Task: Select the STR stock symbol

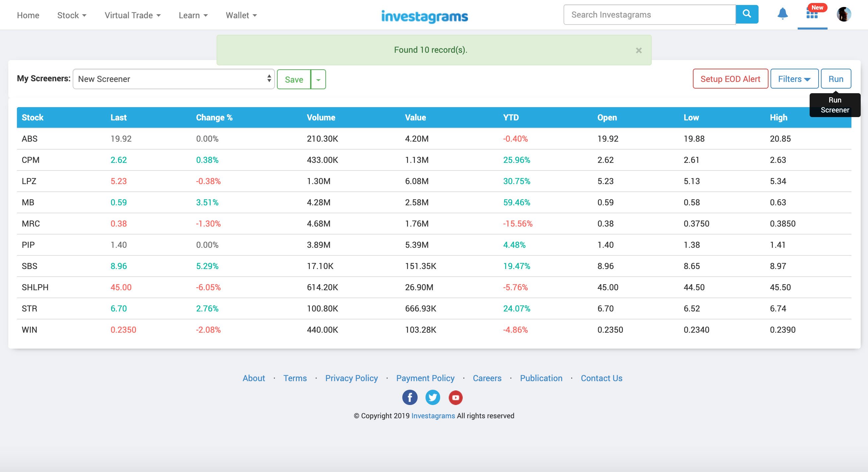Action: pos(29,308)
